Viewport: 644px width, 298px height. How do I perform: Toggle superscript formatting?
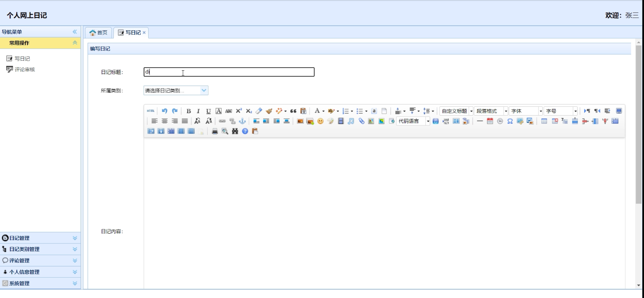(239, 111)
